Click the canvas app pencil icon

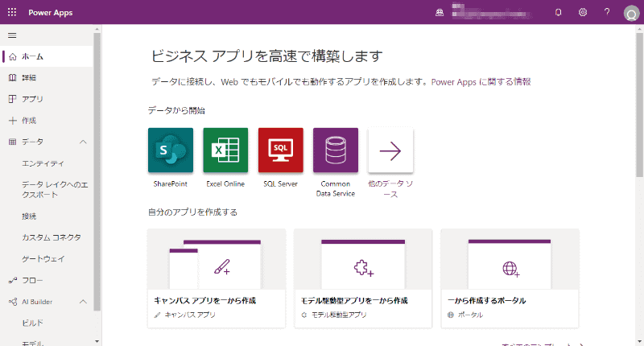tap(222, 267)
